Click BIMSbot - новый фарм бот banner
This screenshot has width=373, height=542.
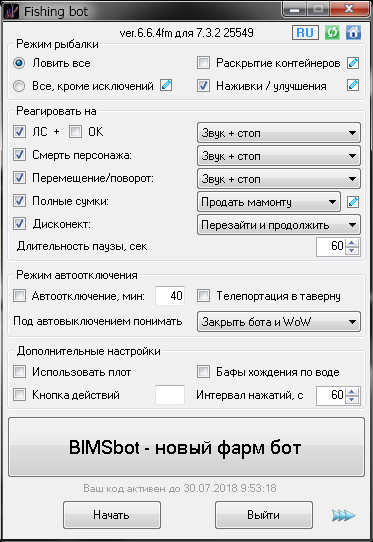(186, 447)
